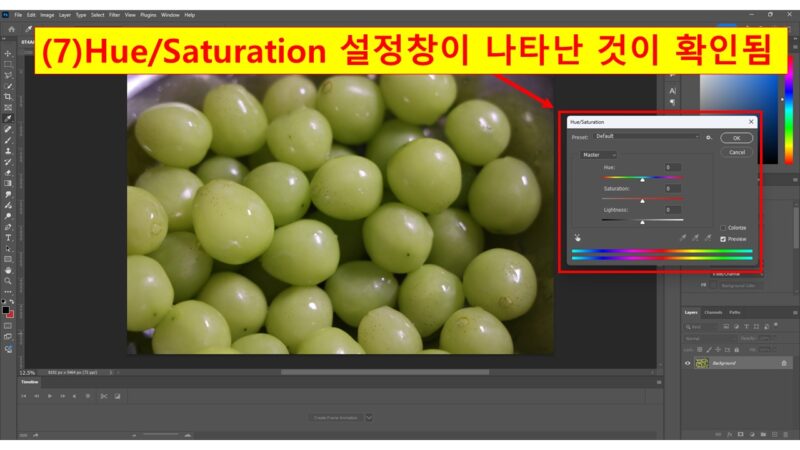Image resolution: width=800 pixels, height=450 pixels.
Task: Click the Hue value input field
Action: click(672, 167)
